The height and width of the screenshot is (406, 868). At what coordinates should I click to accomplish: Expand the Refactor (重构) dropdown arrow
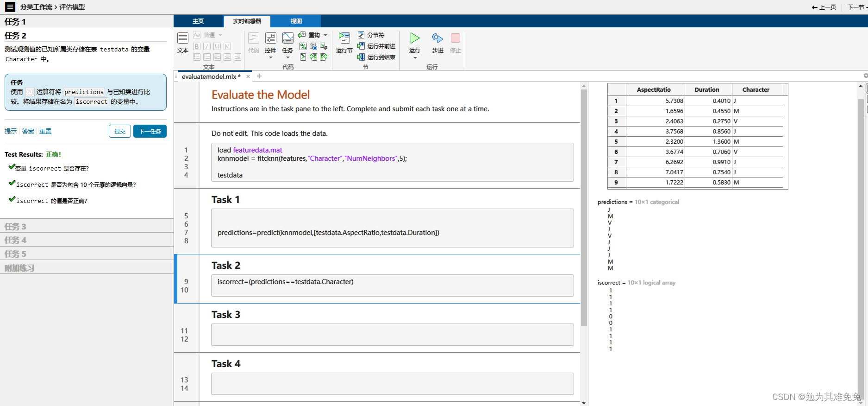coord(325,35)
